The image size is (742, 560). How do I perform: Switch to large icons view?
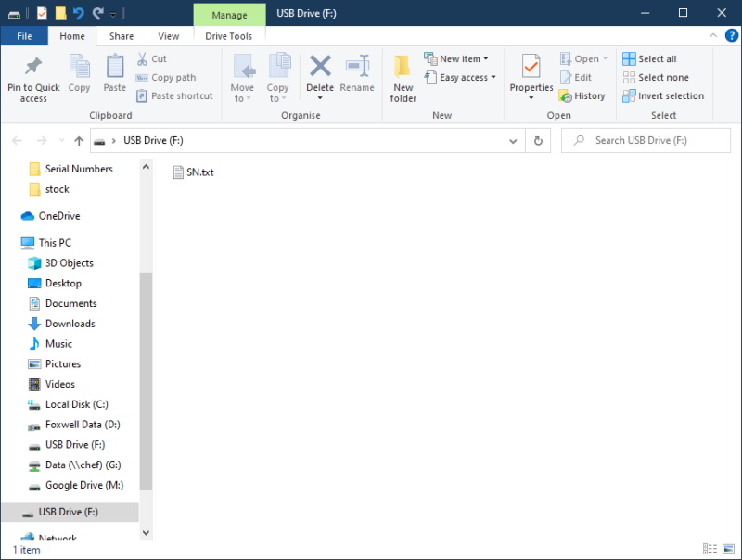727,550
